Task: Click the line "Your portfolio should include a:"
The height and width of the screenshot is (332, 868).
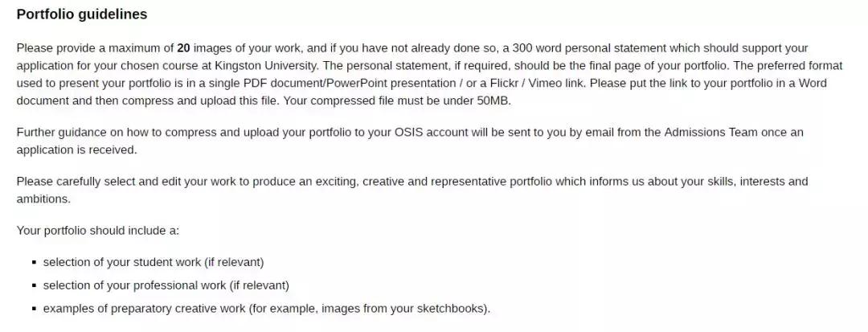Action: click(97, 231)
